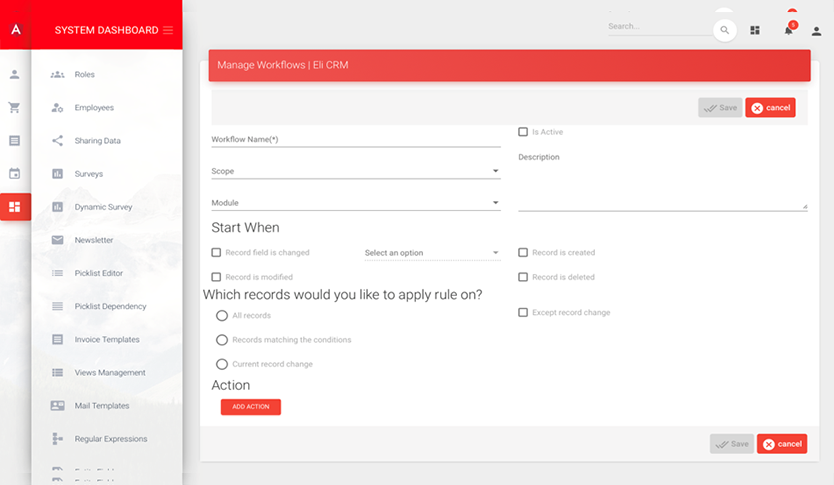Tick the Record is modified checkbox
Screen dimensions: 834x485
point(216,277)
